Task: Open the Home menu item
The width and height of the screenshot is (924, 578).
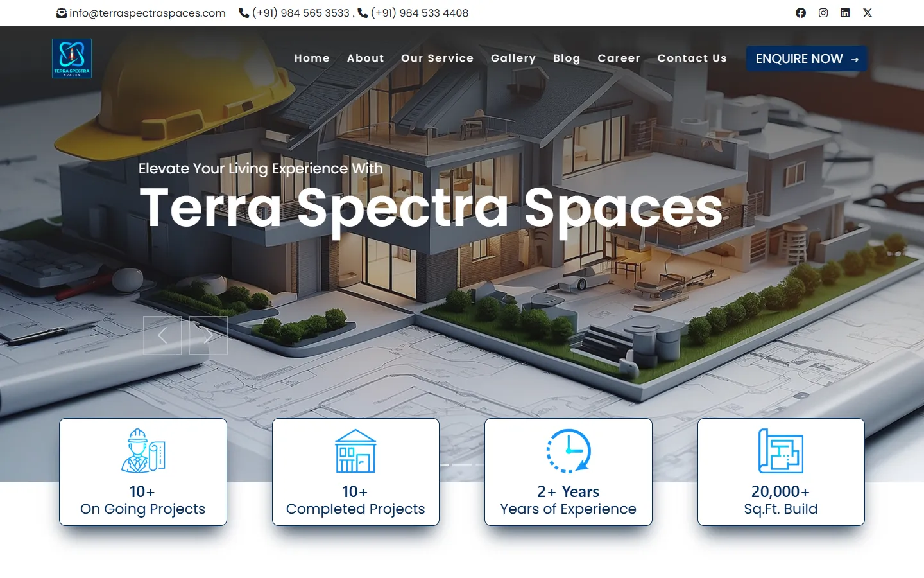Action: click(x=312, y=58)
